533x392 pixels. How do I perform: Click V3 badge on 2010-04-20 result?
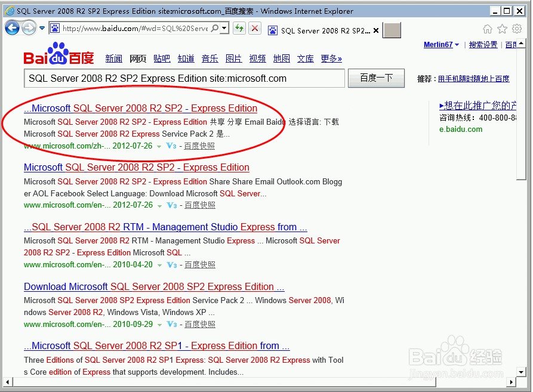click(172, 265)
